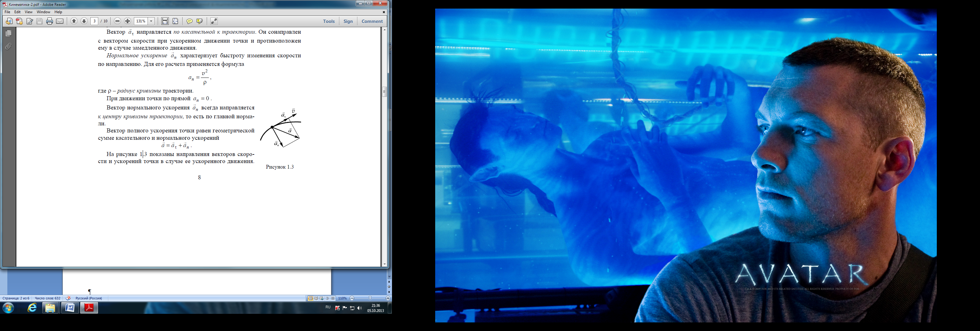Click Word Select Browse Object circle button
This screenshot has height=331, width=980.
click(x=389, y=287)
